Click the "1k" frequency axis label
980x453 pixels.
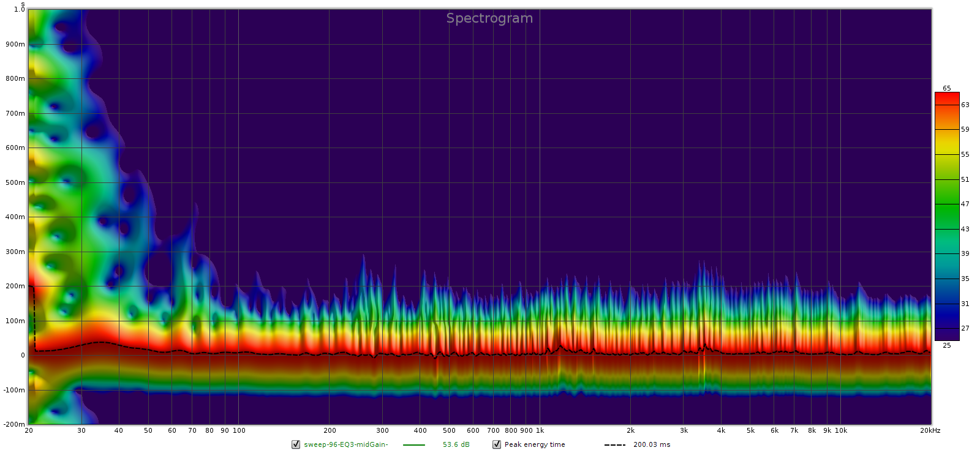[x=540, y=430]
